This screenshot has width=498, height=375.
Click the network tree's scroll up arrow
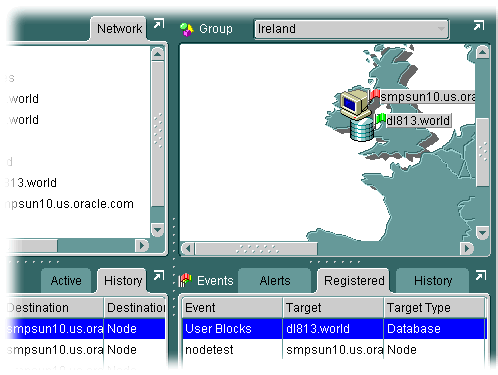pyautogui.click(x=158, y=54)
